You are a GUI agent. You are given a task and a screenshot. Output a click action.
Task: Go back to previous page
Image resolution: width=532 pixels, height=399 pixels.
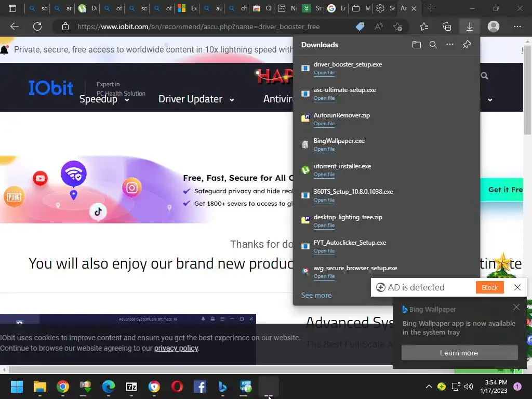click(14, 26)
